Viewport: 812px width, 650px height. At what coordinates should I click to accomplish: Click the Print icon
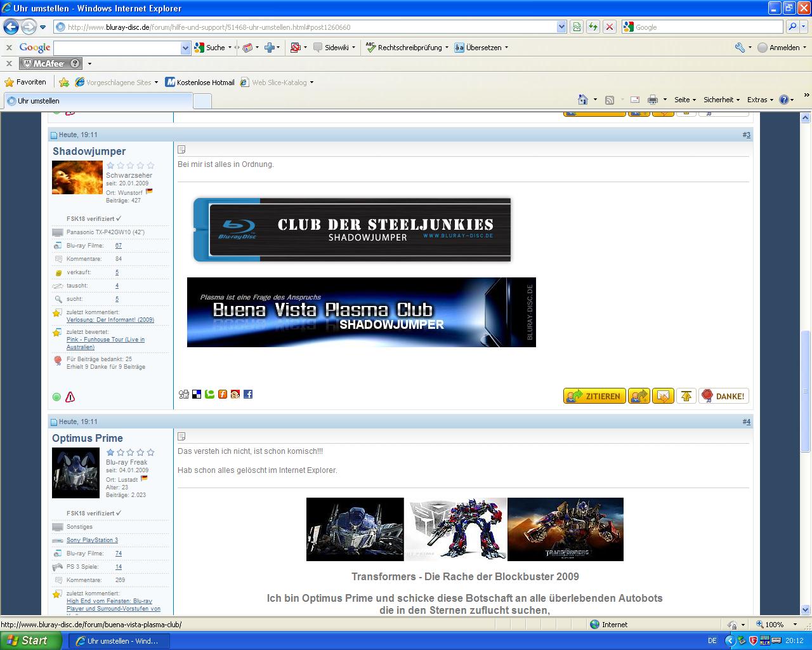pos(653,100)
